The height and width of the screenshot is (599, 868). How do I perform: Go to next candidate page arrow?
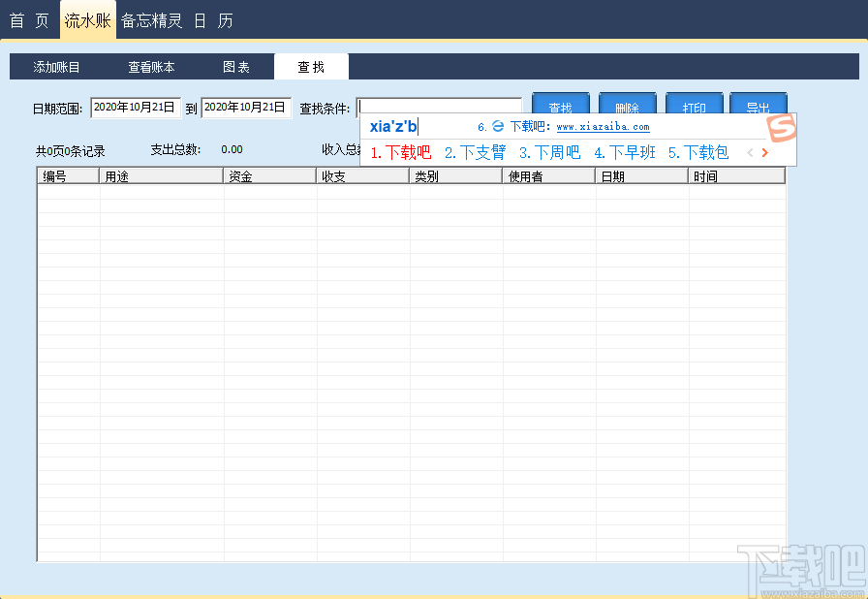(x=765, y=152)
